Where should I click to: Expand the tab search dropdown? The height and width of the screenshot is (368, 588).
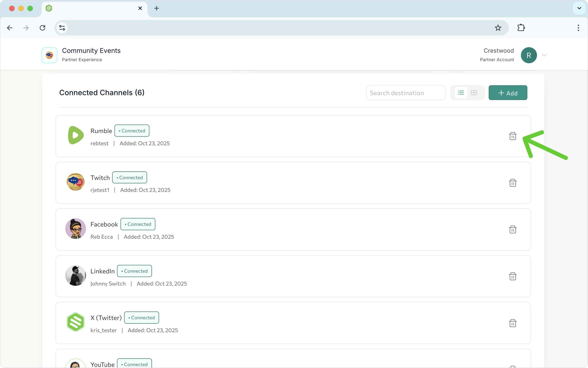click(x=579, y=8)
